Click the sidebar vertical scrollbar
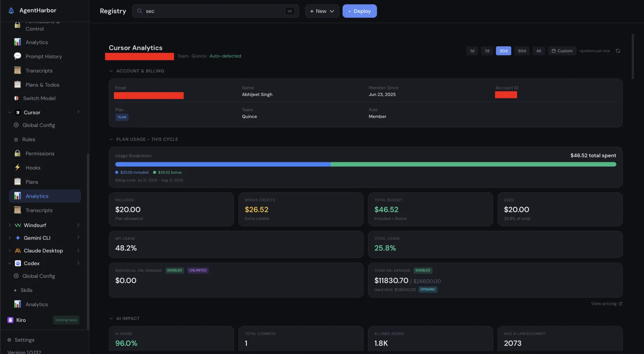This screenshot has width=644, height=354. tap(88, 242)
